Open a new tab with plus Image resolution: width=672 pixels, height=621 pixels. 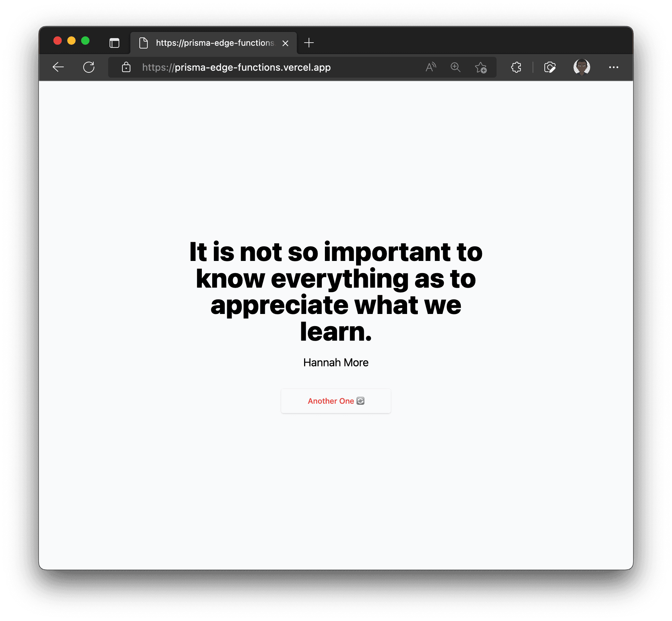point(309,43)
